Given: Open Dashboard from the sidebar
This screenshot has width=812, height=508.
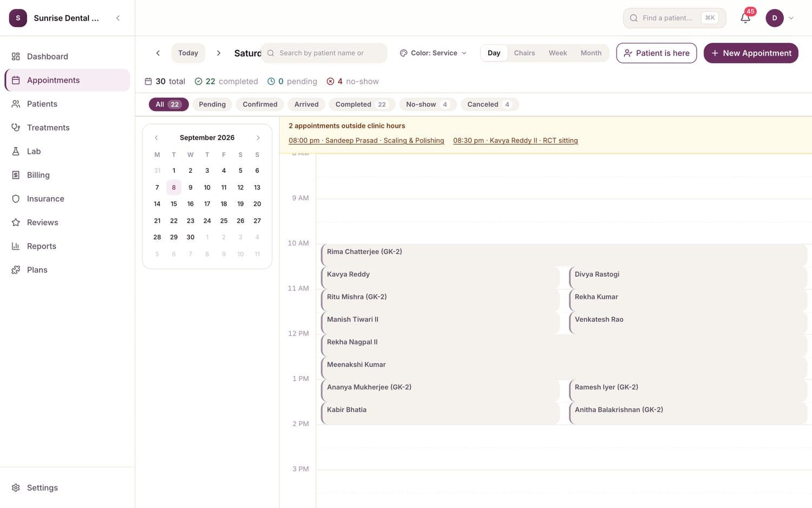Looking at the screenshot, I should tap(67, 56).
